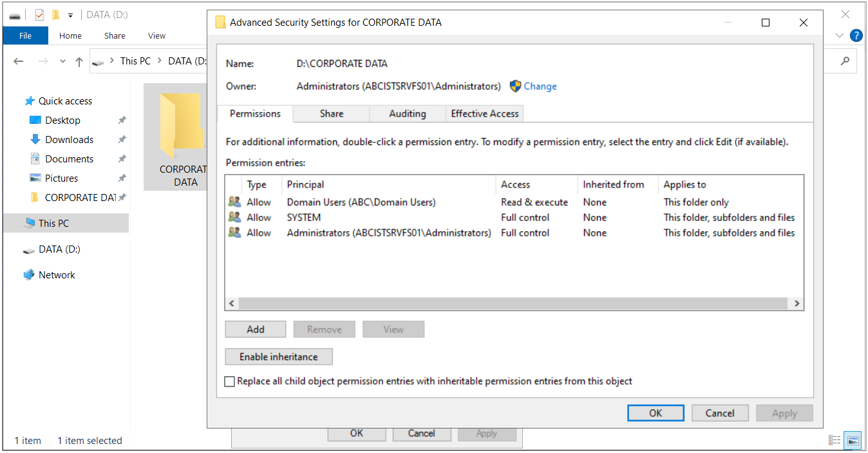Click Enable inheritance button

pos(279,357)
